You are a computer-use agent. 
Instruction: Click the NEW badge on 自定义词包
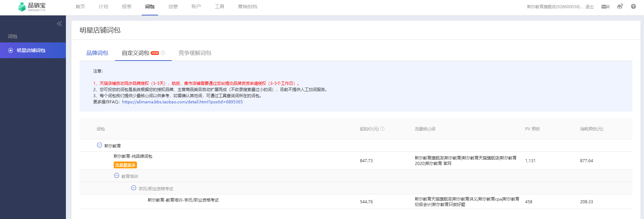point(155,53)
